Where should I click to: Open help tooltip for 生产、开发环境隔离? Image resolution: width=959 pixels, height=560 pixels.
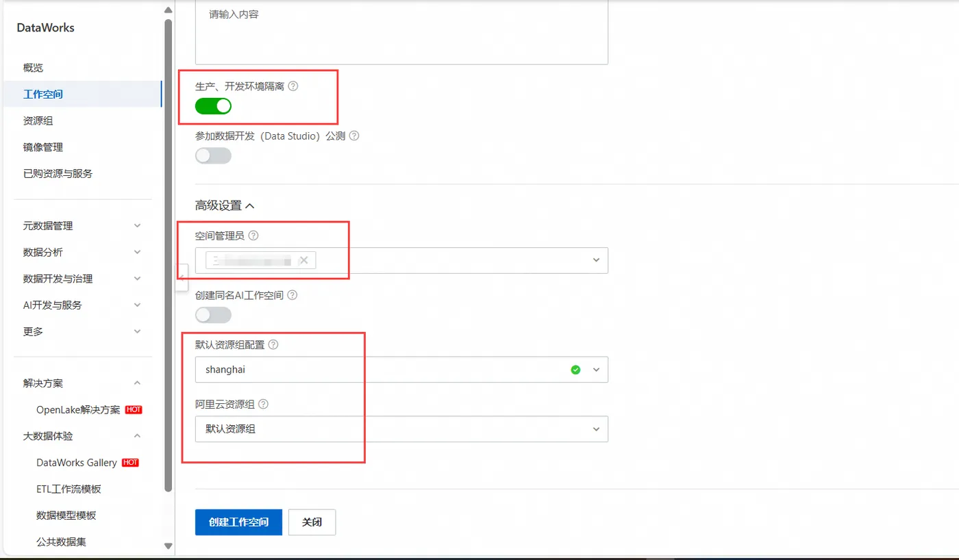(x=293, y=86)
